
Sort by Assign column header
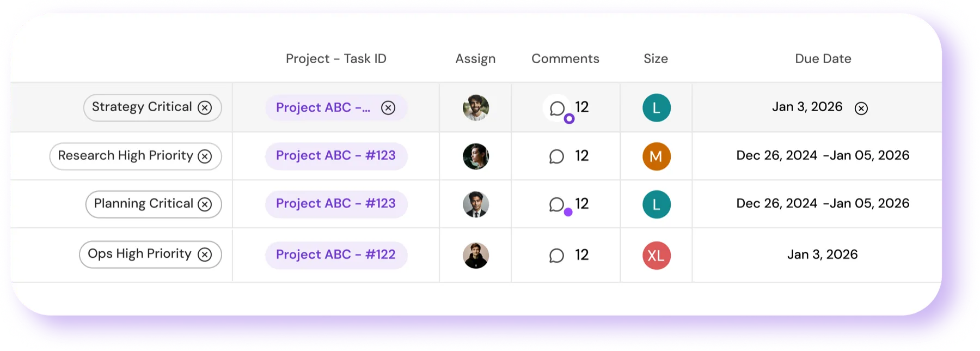click(475, 59)
